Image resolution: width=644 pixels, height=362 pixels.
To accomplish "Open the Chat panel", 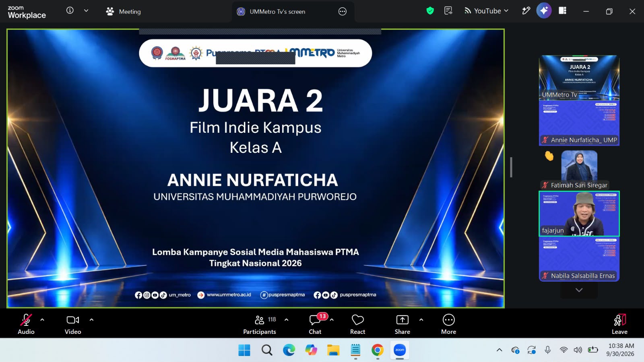I will (x=315, y=324).
